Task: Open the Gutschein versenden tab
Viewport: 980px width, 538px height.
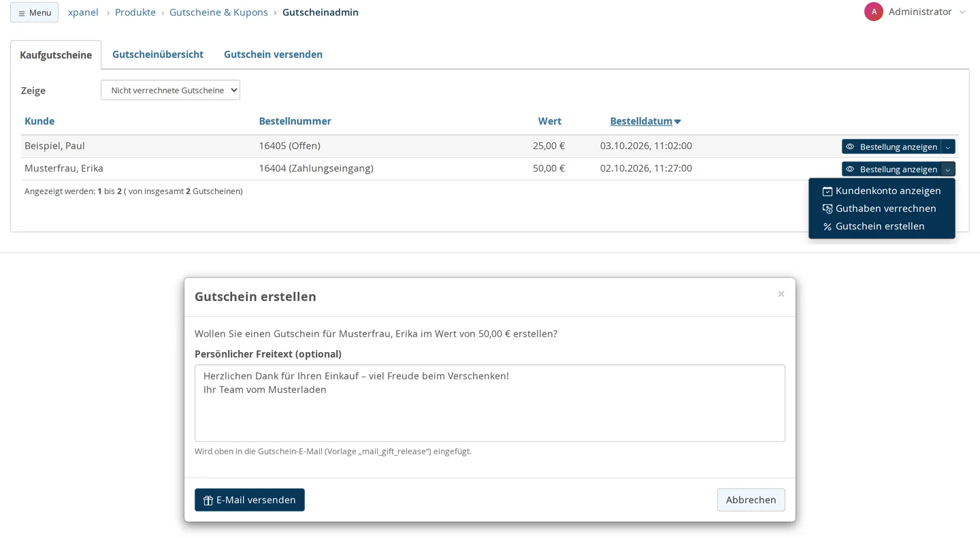Action: (273, 54)
